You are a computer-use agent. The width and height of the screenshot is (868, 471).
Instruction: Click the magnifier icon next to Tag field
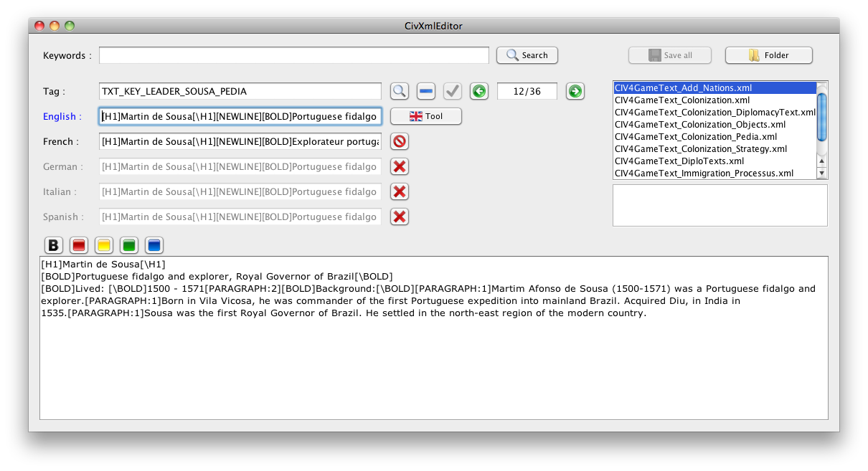tap(400, 91)
